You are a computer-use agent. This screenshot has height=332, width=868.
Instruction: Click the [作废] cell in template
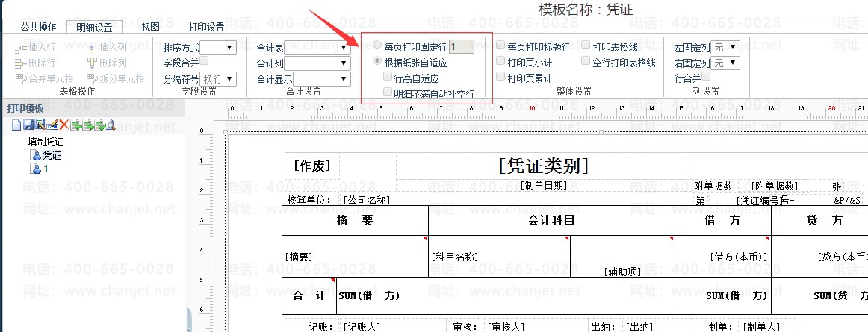312,166
